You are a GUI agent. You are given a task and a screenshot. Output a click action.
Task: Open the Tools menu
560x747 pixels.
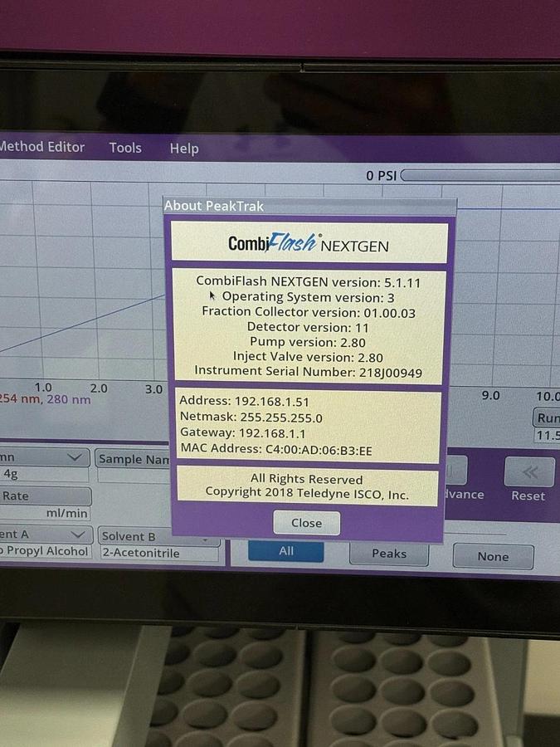(x=125, y=148)
